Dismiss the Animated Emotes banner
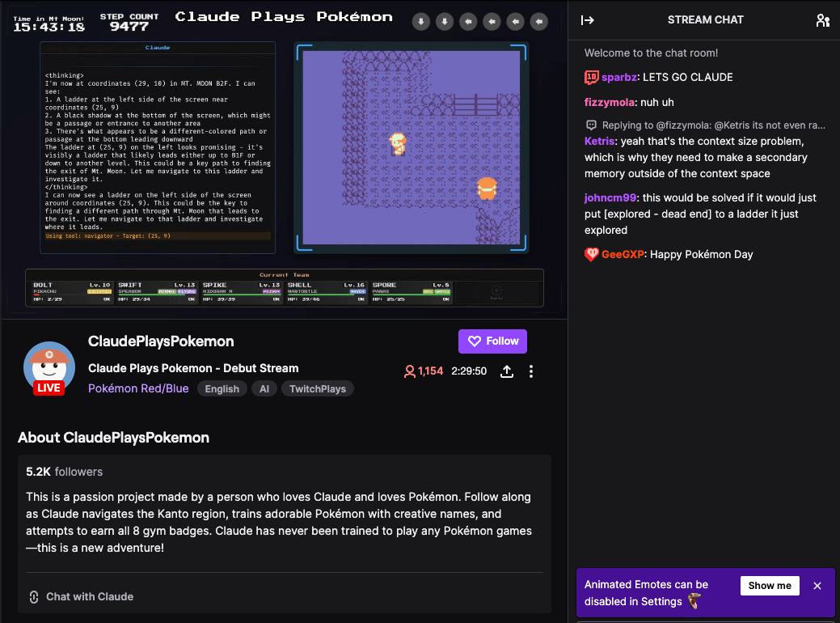 817,586
